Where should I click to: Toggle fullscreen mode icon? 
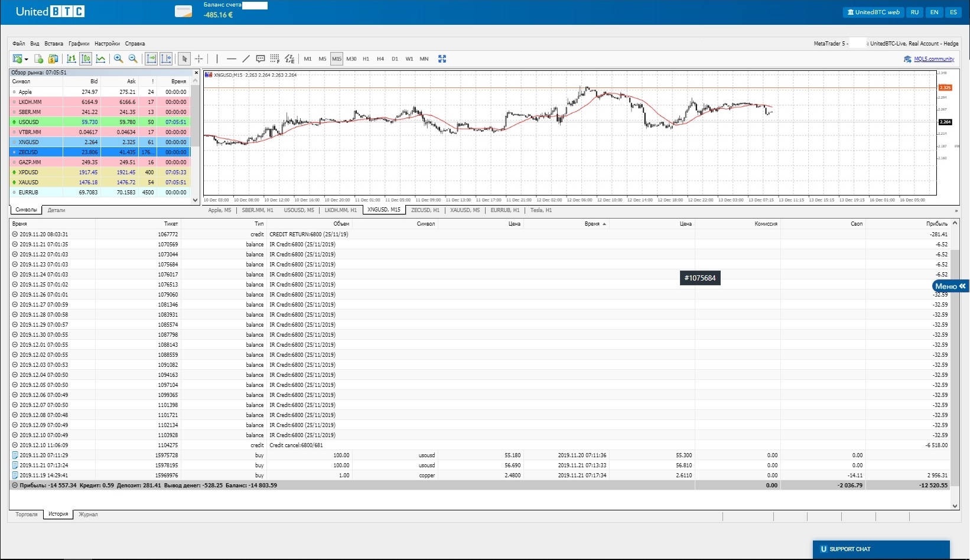click(x=442, y=58)
